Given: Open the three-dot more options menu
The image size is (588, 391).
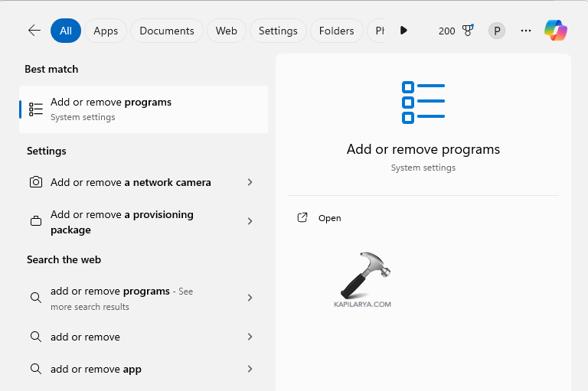Looking at the screenshot, I should tap(525, 31).
